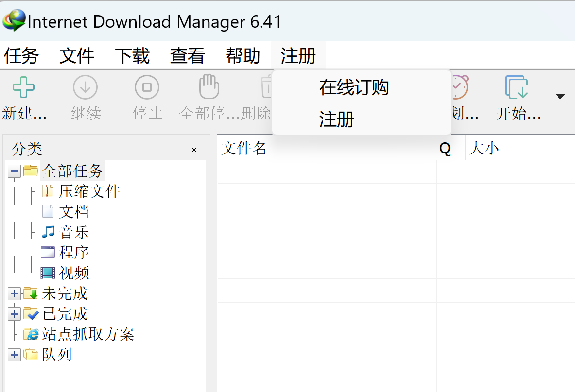Click the New task plus icon
The width and height of the screenshot is (575, 392).
click(x=23, y=88)
